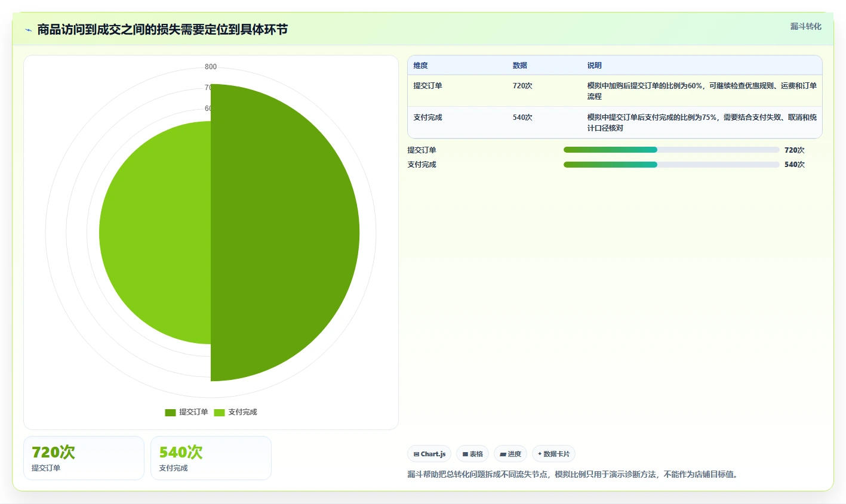Click the description mentioning 比例为60%
Viewport: 846px width, 504px height.
[x=702, y=91]
